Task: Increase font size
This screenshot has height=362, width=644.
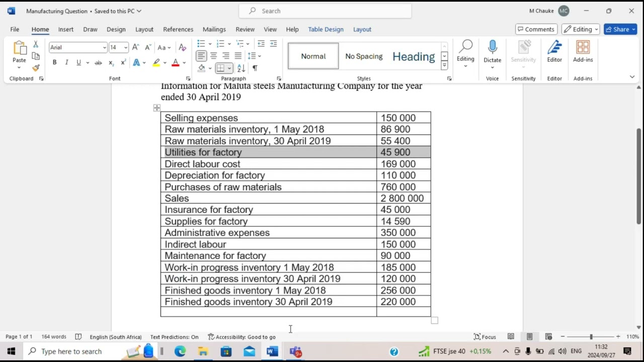Action: coord(135,47)
